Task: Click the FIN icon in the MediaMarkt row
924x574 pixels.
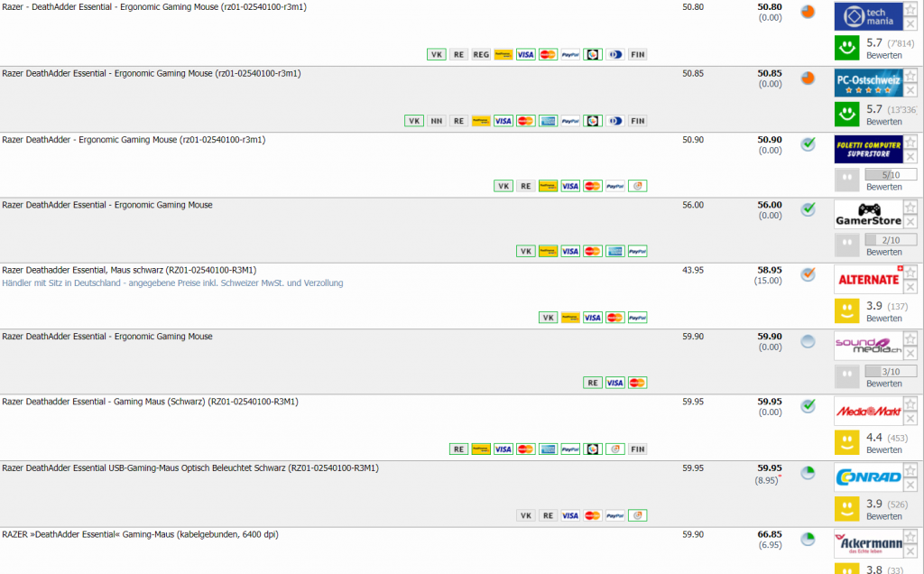Action: [x=637, y=449]
